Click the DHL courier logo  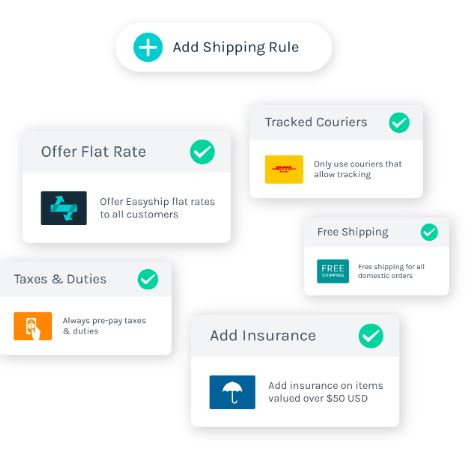284,169
